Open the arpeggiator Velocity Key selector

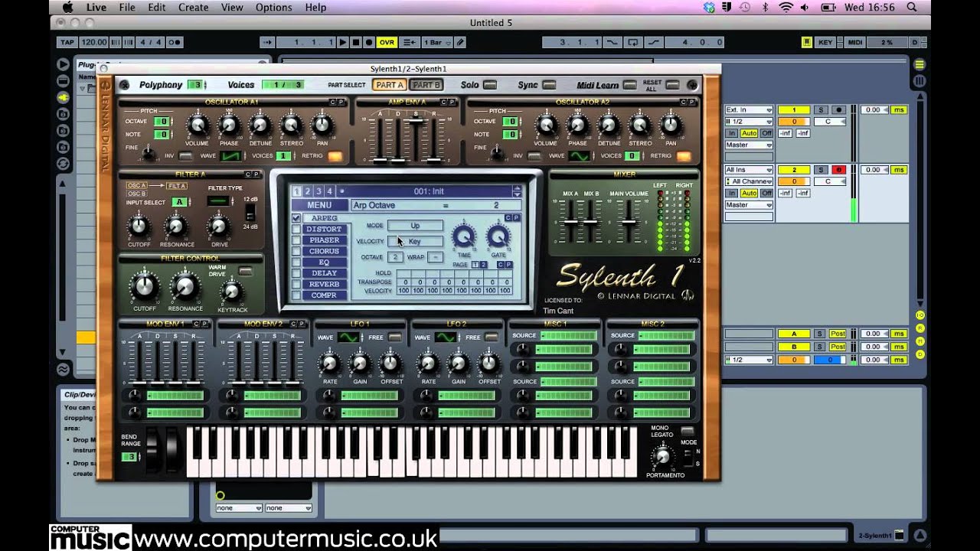tap(415, 241)
